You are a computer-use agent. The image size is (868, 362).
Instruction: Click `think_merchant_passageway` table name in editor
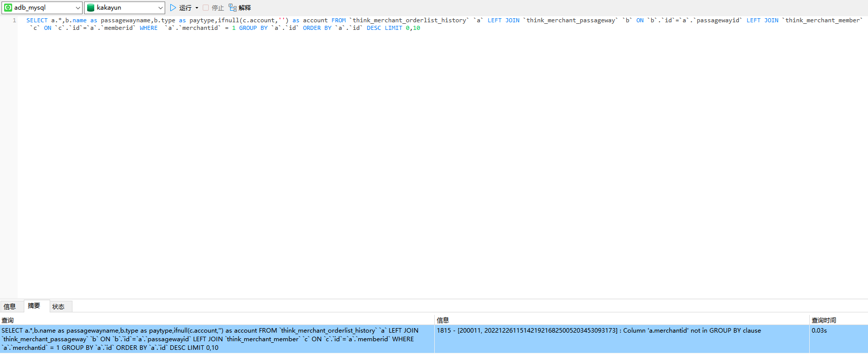pyautogui.click(x=571, y=20)
